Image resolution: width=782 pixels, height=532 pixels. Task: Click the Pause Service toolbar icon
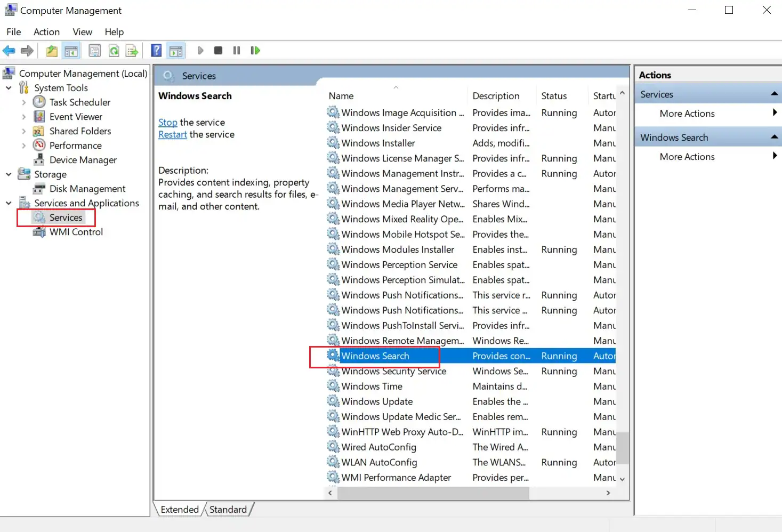pos(237,51)
